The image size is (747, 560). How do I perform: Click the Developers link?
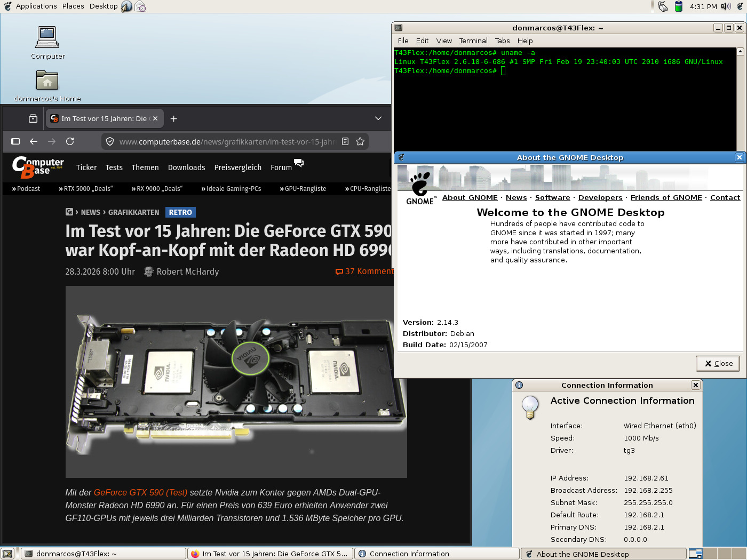pyautogui.click(x=600, y=197)
